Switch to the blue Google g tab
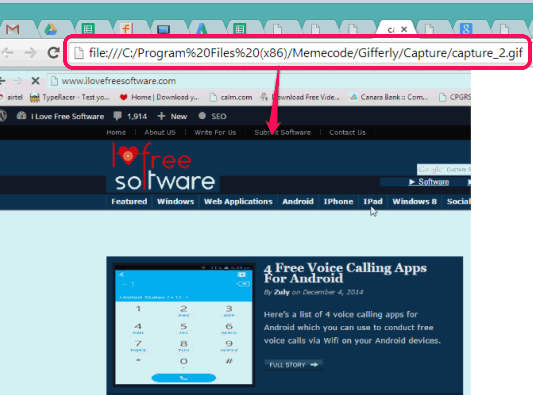The width and height of the screenshot is (533, 395). pyautogui.click(x=466, y=29)
